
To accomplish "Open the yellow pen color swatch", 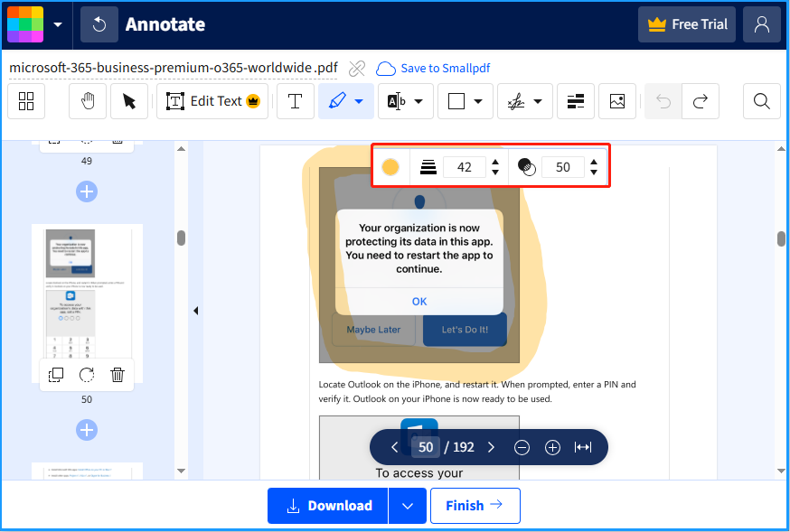I will (x=390, y=166).
